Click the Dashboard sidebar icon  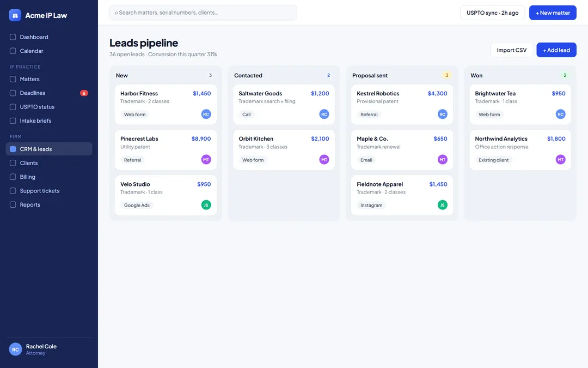click(13, 37)
